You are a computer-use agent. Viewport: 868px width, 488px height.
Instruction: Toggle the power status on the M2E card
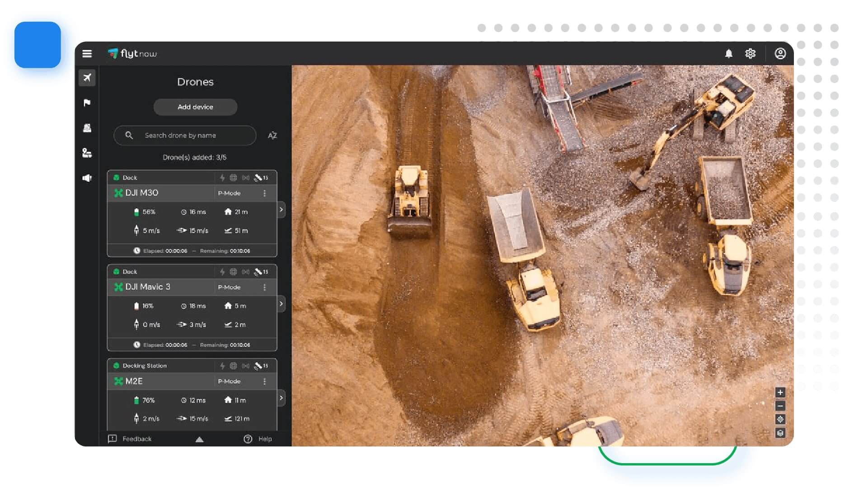click(x=222, y=366)
